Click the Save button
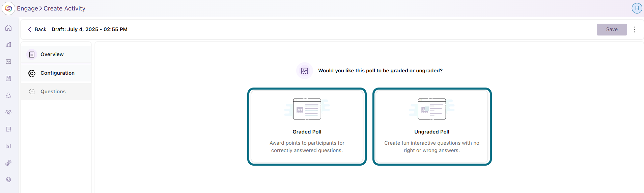This screenshot has height=193, width=644. pyautogui.click(x=612, y=29)
